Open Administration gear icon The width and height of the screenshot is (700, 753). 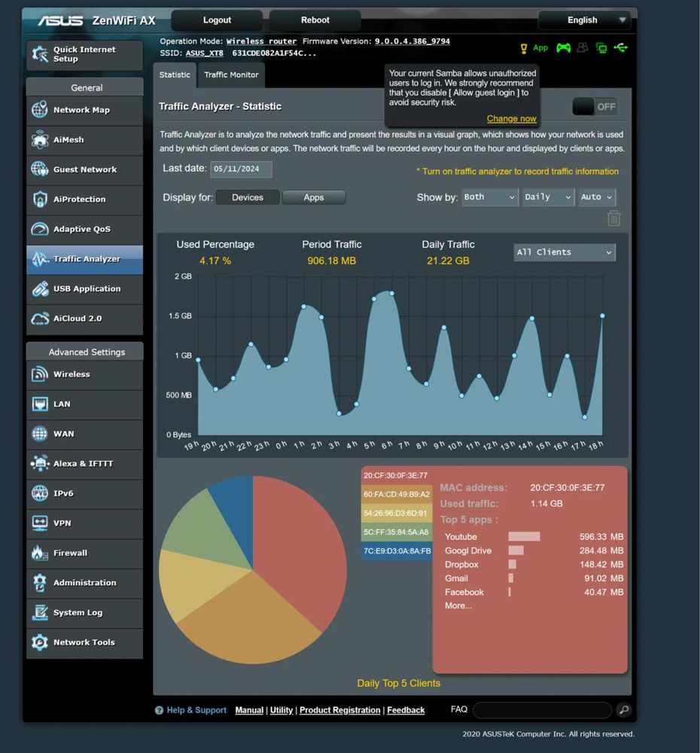tap(40, 583)
